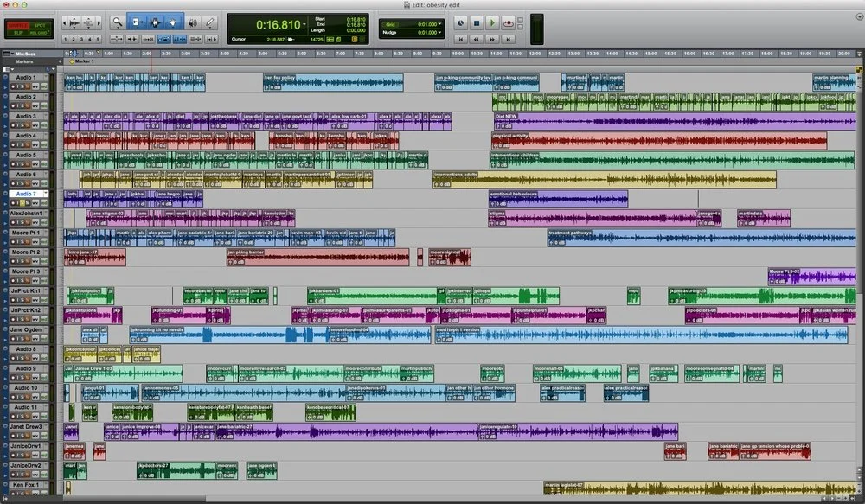Image resolution: width=865 pixels, height=504 pixels.
Task: Click the green Play button
Action: coord(492,22)
